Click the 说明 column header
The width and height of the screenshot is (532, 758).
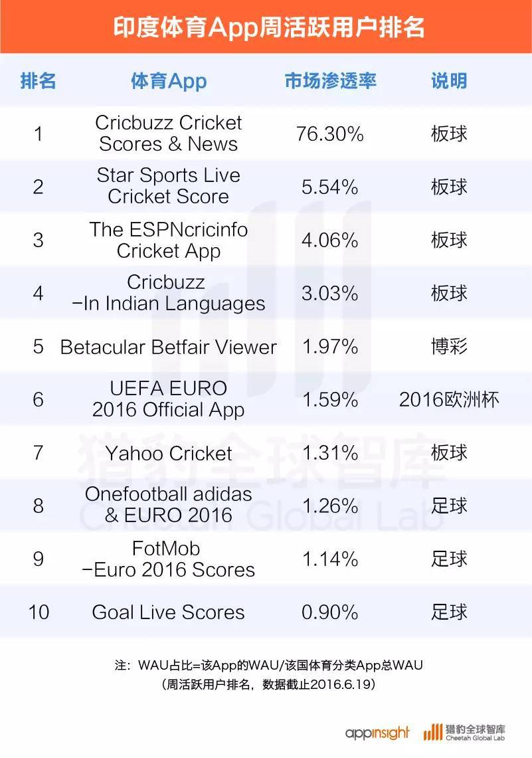click(x=449, y=81)
